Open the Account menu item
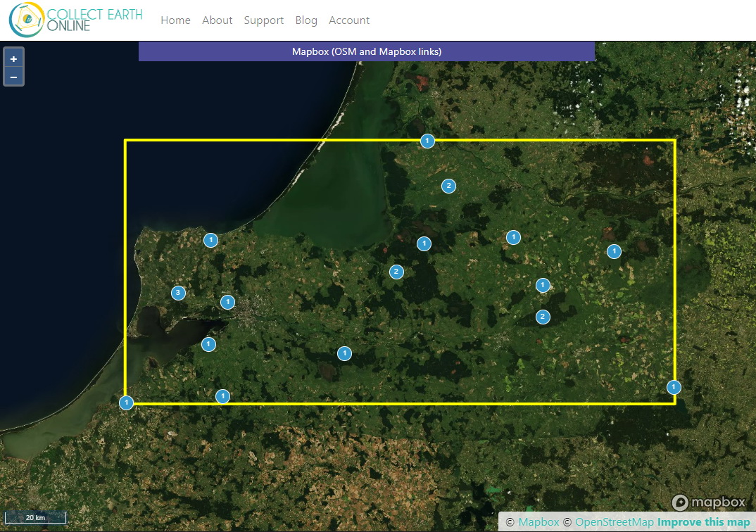Viewport: 756px width, 532px height. [349, 20]
